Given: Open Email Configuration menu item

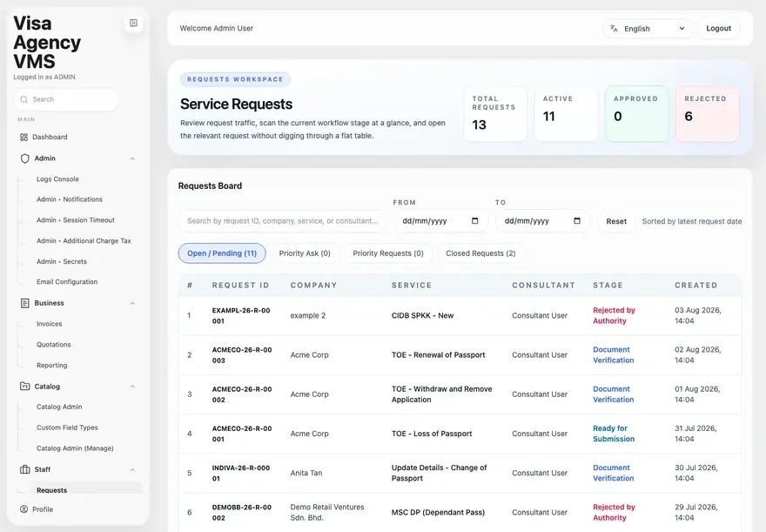Looking at the screenshot, I should click(x=67, y=282).
